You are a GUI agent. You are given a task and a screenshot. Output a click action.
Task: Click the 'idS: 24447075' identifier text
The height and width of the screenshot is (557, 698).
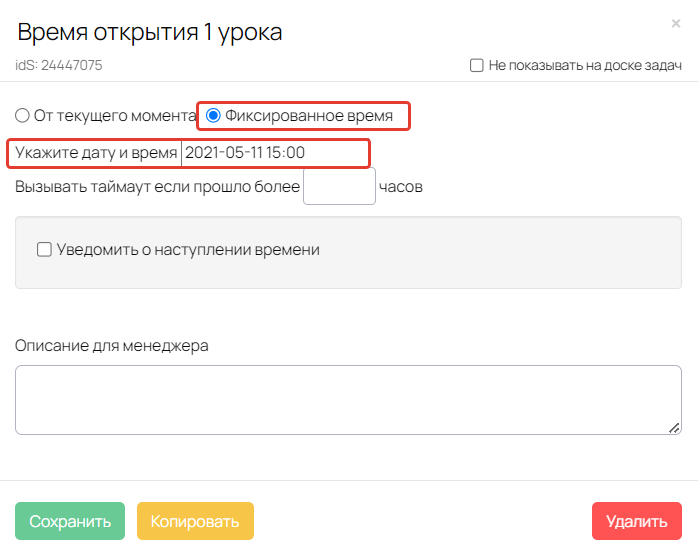click(59, 65)
